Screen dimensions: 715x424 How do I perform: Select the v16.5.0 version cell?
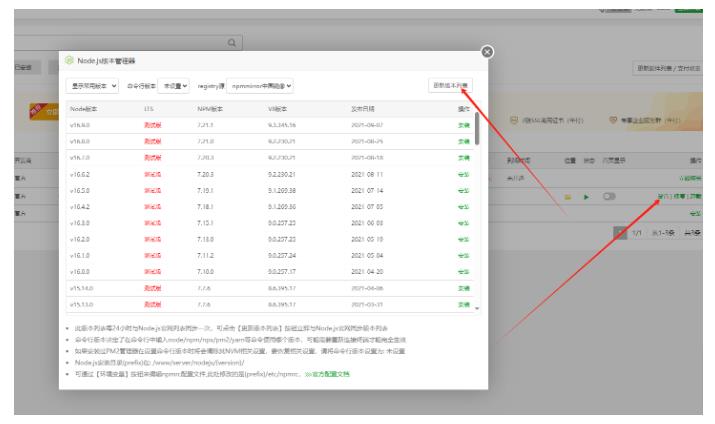(80, 191)
